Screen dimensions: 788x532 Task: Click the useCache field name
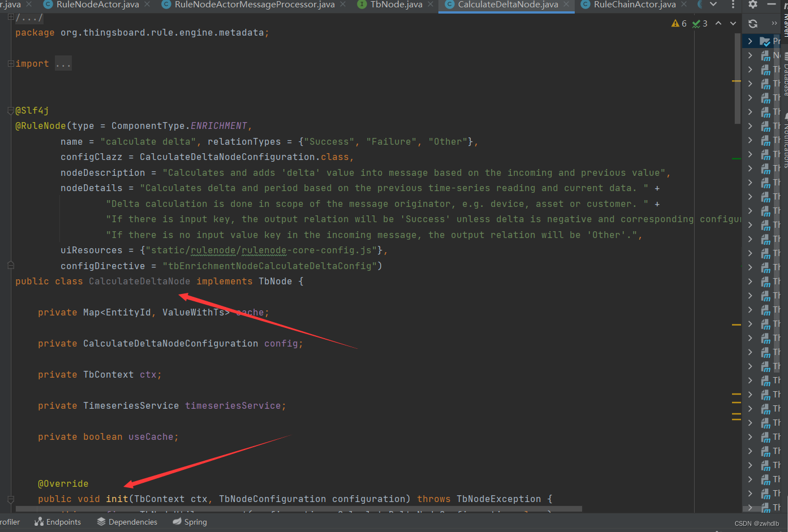pos(151,437)
